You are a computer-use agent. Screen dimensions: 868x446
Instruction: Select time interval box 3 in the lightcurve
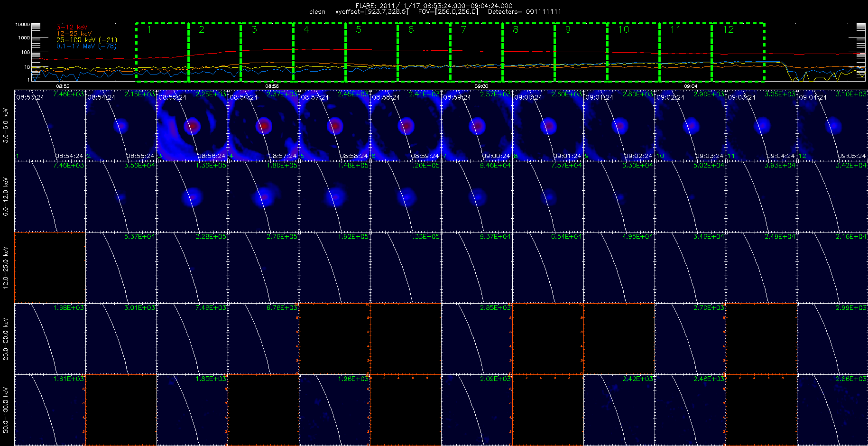coord(267,52)
